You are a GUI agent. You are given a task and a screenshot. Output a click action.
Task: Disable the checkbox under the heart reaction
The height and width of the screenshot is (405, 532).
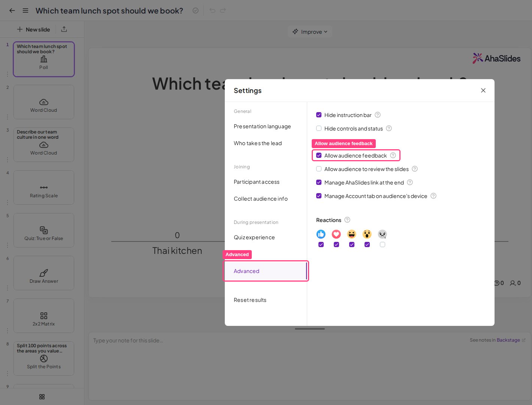[336, 244]
